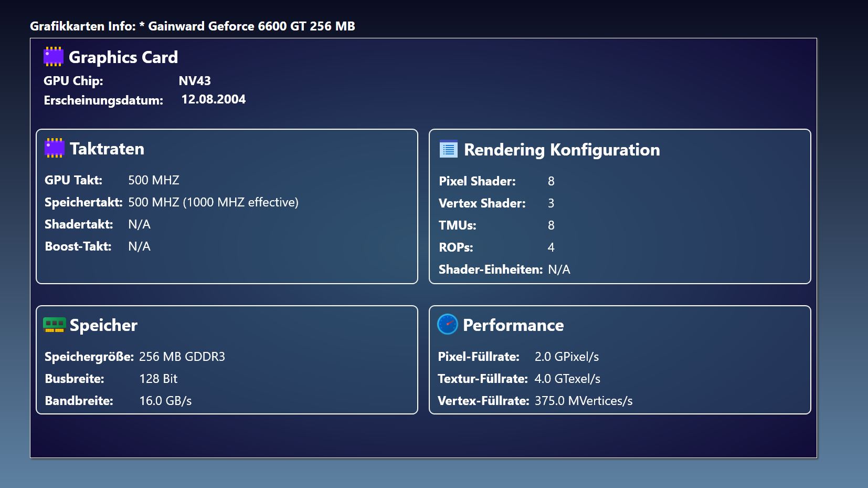Viewport: 868px width, 488px height.
Task: Click the Boost-Takt label
Action: pos(78,246)
